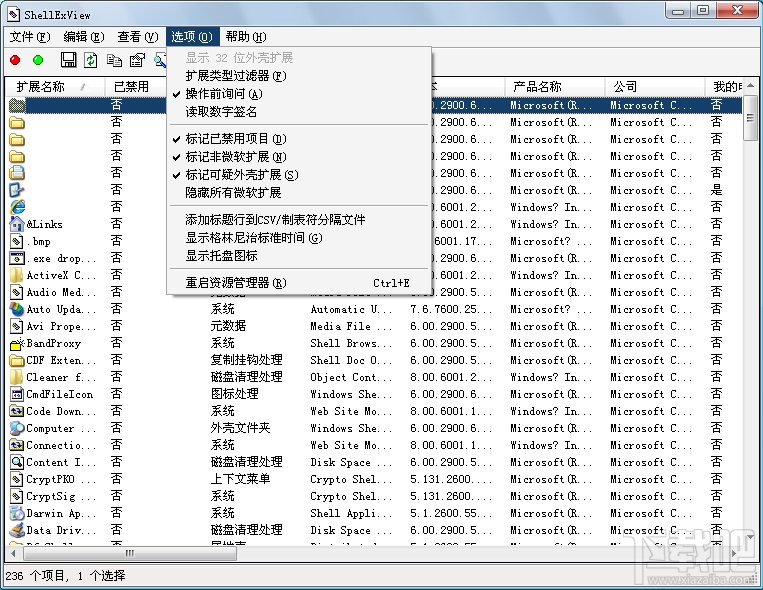Open the 编辑(E) menu
The width and height of the screenshot is (763, 590).
[84, 37]
